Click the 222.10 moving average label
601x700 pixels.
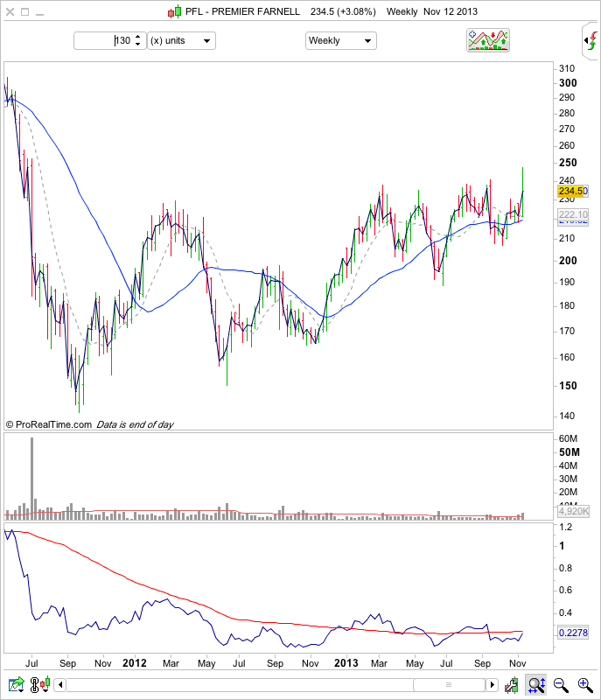point(573,214)
